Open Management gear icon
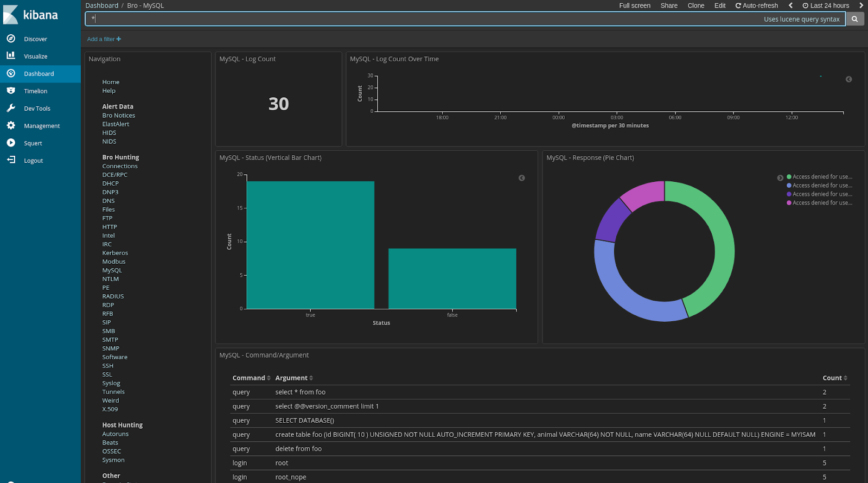Screen dimensions: 868x483 [x=11, y=125]
